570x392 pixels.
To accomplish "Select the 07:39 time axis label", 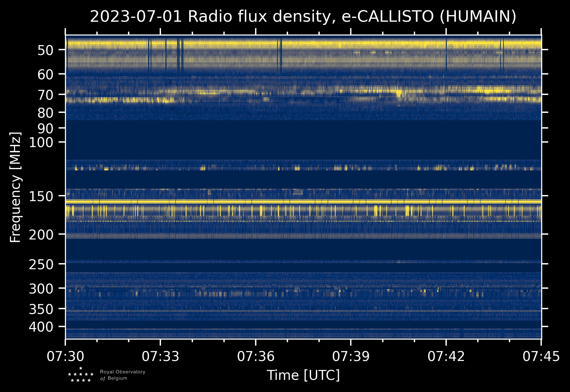I will coord(351,356).
